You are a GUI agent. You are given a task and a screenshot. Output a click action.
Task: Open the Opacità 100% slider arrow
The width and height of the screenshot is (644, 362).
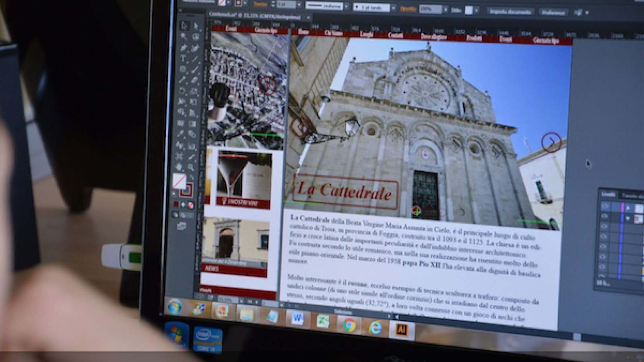pyautogui.click(x=445, y=9)
